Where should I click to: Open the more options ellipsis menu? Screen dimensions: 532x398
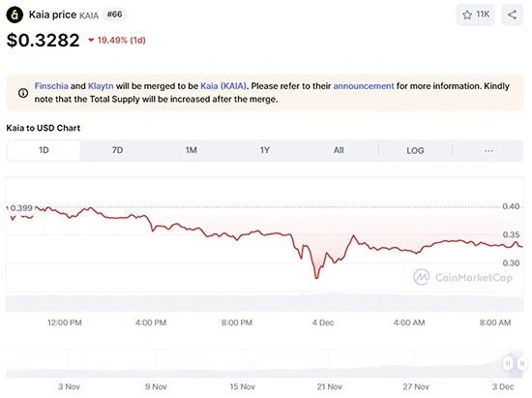[x=488, y=150]
